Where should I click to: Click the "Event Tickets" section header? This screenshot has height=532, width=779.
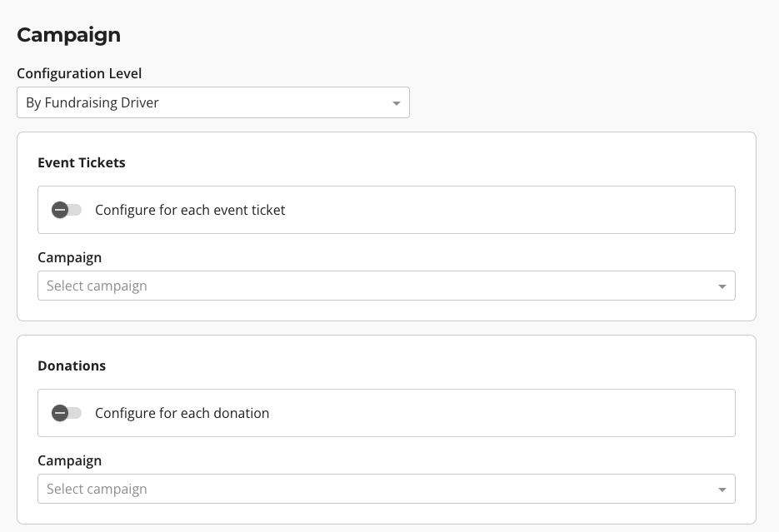[x=81, y=162]
